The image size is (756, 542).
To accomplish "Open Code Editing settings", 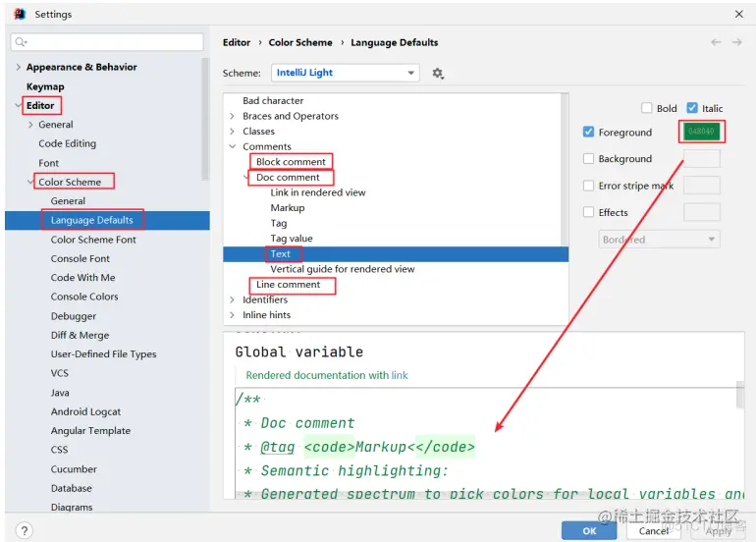I will 68,143.
